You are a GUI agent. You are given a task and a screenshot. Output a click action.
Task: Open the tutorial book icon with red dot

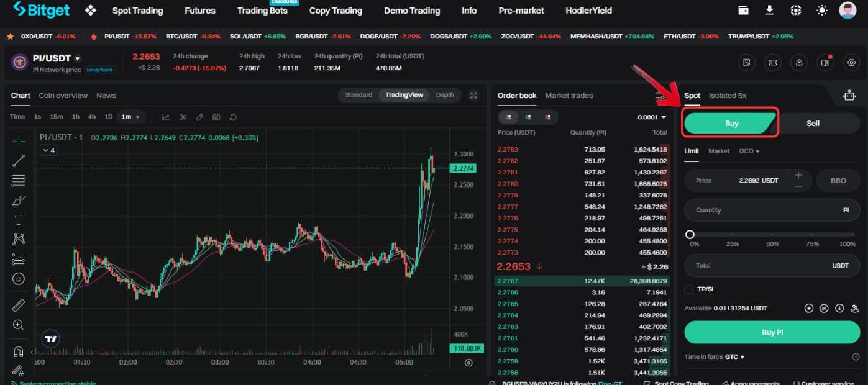point(825,63)
